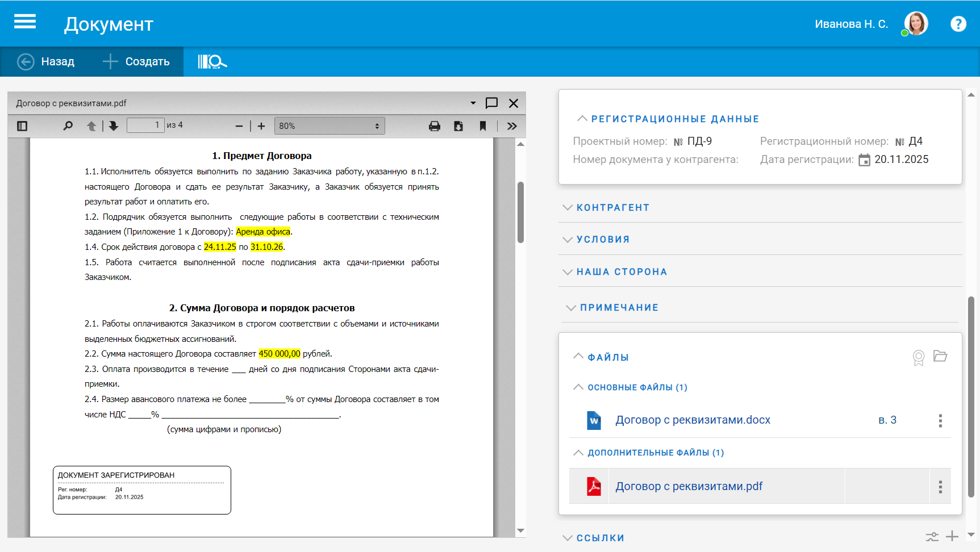Open find in PDF document

[x=68, y=126]
